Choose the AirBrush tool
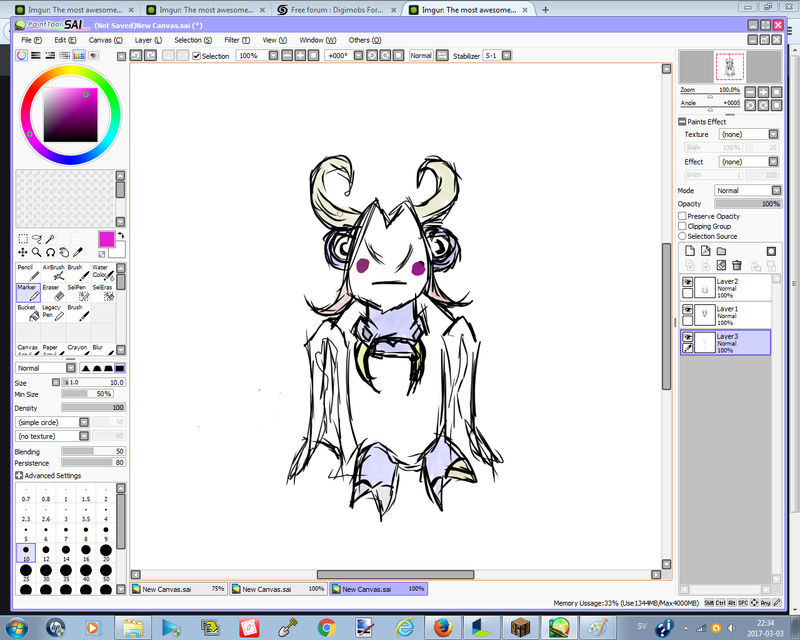 pyautogui.click(x=53, y=273)
